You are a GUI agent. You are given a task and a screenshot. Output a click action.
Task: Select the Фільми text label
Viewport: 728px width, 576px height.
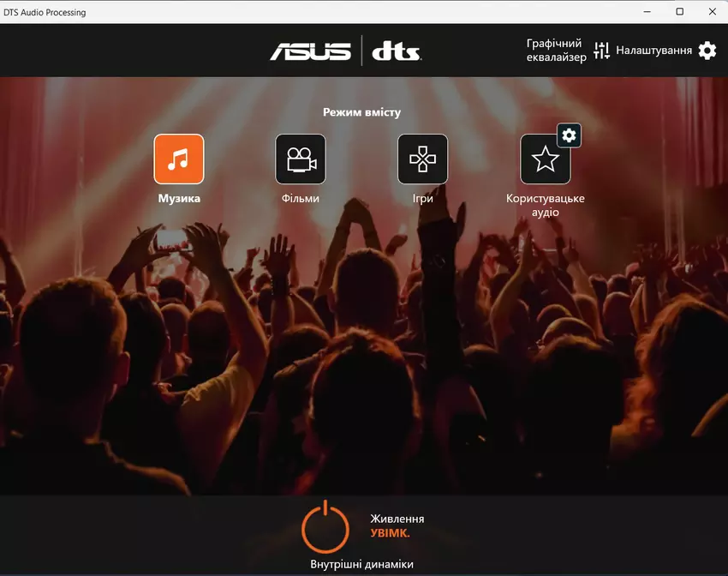pyautogui.click(x=300, y=198)
